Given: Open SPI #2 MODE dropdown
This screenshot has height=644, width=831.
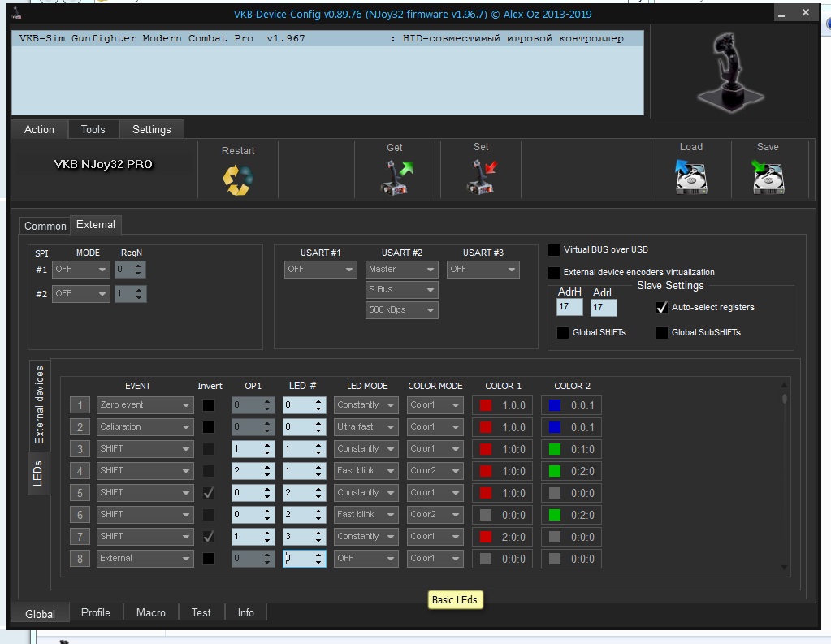Looking at the screenshot, I should tap(81, 294).
